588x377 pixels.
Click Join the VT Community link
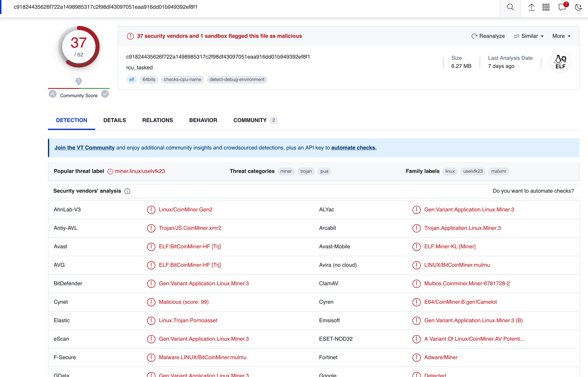tap(84, 148)
